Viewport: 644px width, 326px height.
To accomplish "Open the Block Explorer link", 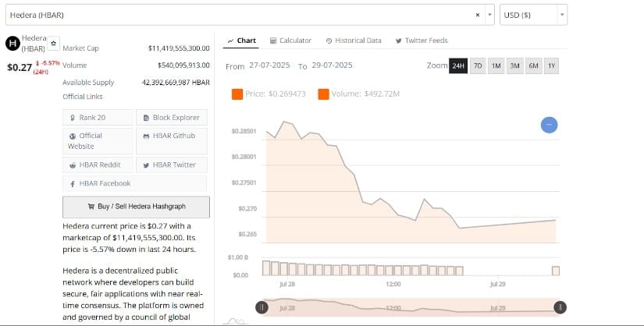I will point(172,118).
